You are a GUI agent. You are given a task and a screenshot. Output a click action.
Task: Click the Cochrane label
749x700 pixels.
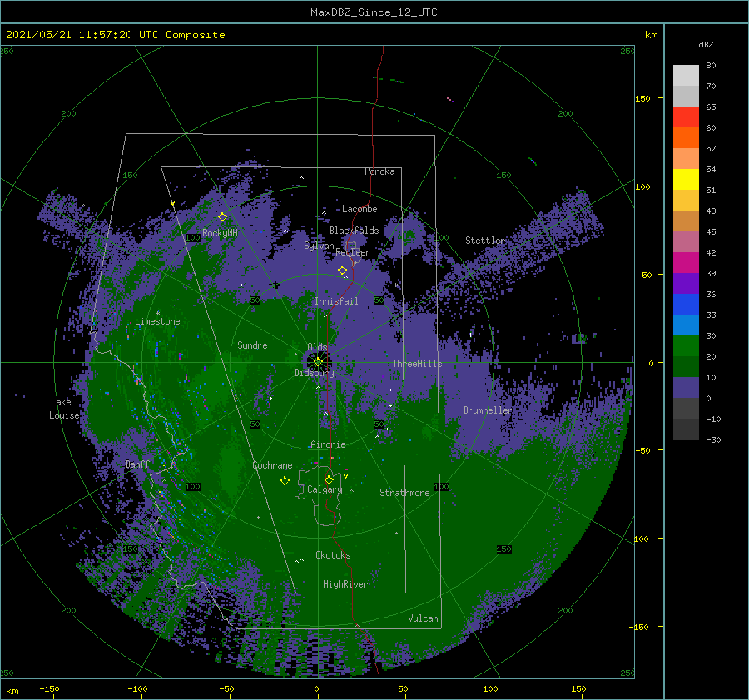(272, 465)
